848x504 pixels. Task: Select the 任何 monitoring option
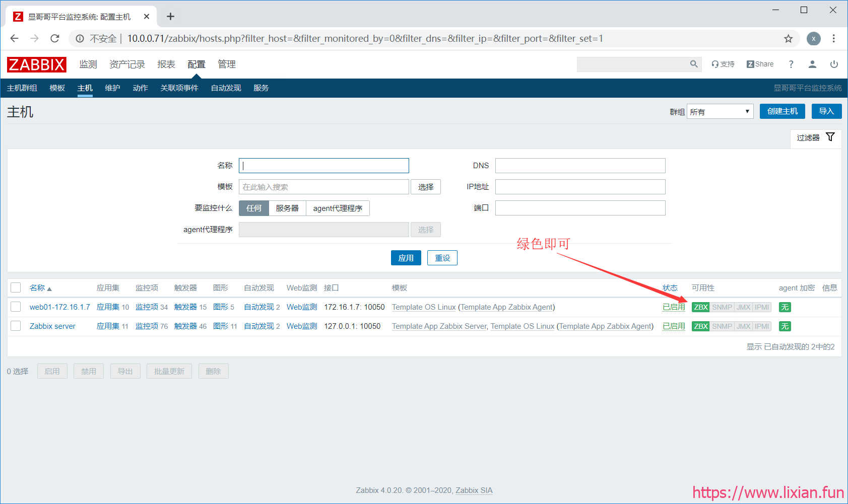(x=254, y=208)
